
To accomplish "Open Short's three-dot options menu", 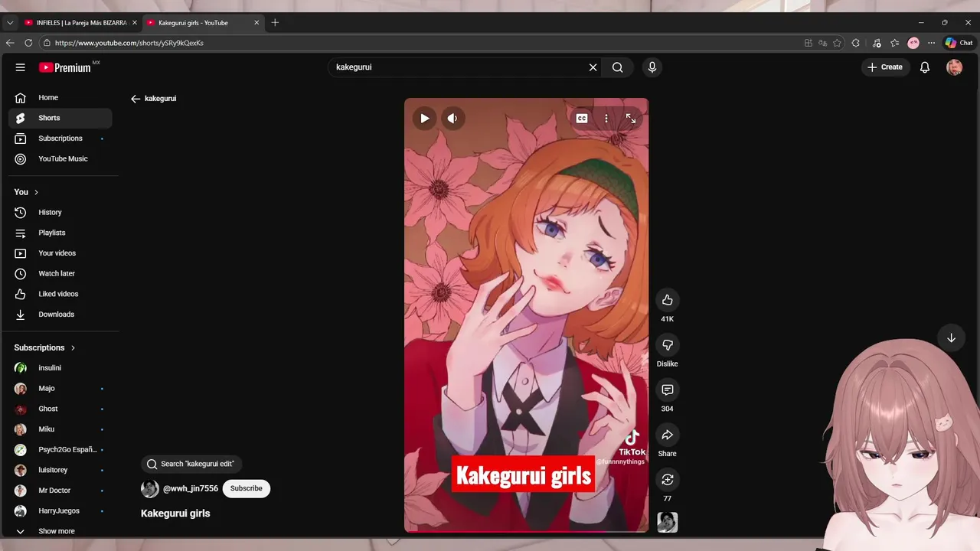I will [606, 119].
